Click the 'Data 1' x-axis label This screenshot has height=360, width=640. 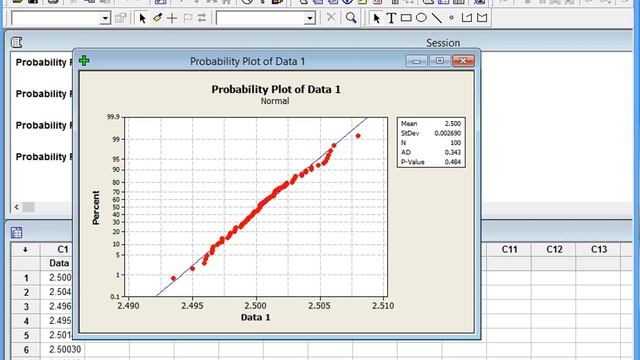256,317
